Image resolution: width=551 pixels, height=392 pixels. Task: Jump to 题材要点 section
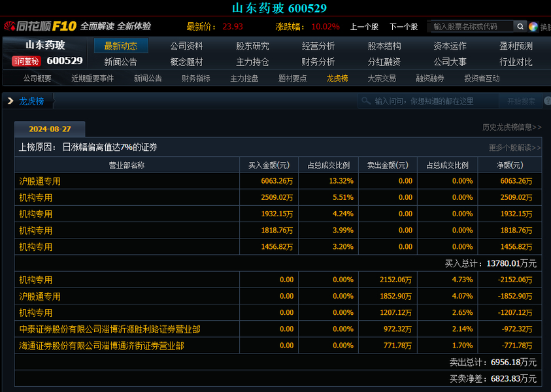[292, 78]
